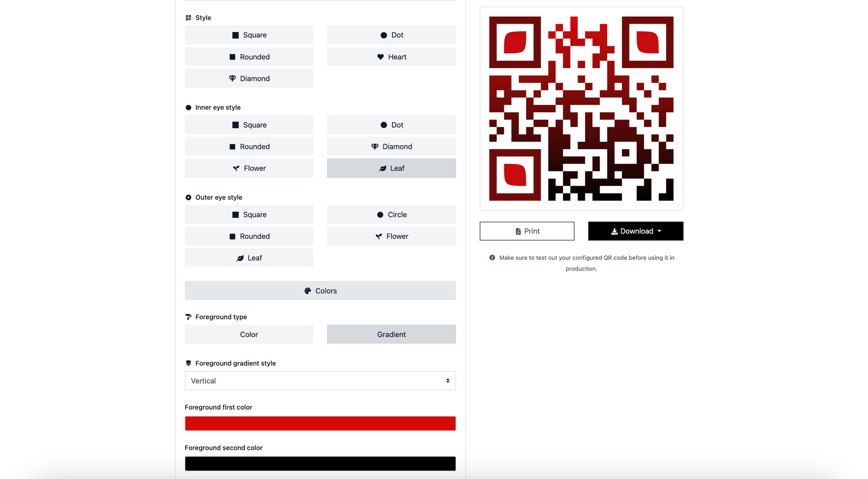
Task: Select the Diamond style option
Action: tap(249, 77)
